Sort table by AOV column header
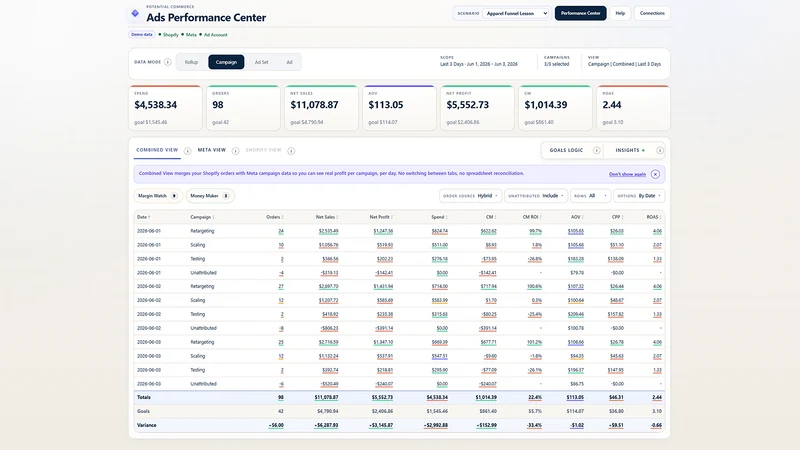The height and width of the screenshot is (450, 800). click(x=577, y=217)
